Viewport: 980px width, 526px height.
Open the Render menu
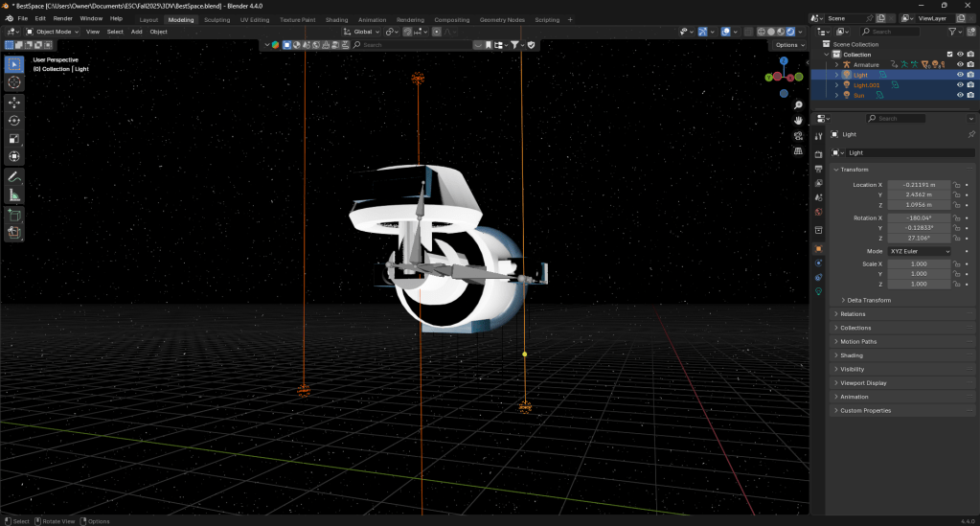click(62, 18)
